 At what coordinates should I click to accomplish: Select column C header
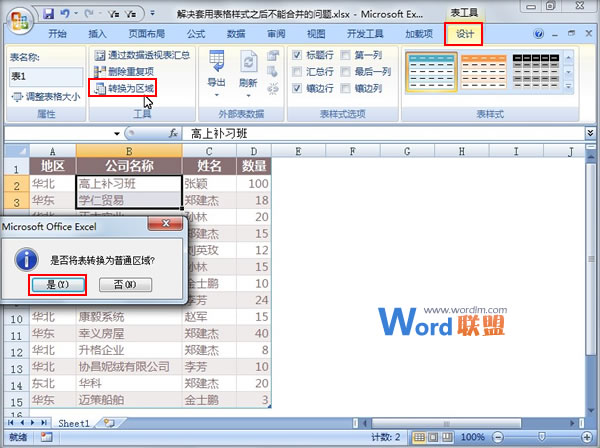(209, 151)
